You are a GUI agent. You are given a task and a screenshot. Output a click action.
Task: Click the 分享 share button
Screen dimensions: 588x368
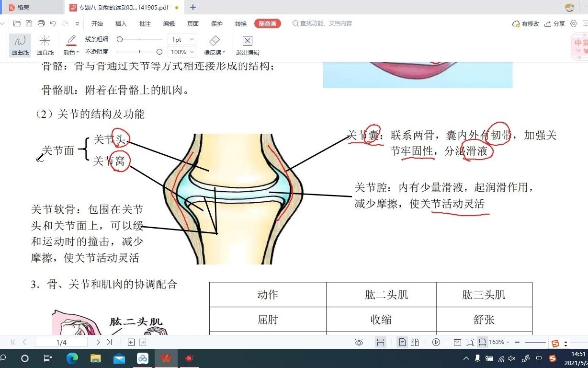[554, 23]
